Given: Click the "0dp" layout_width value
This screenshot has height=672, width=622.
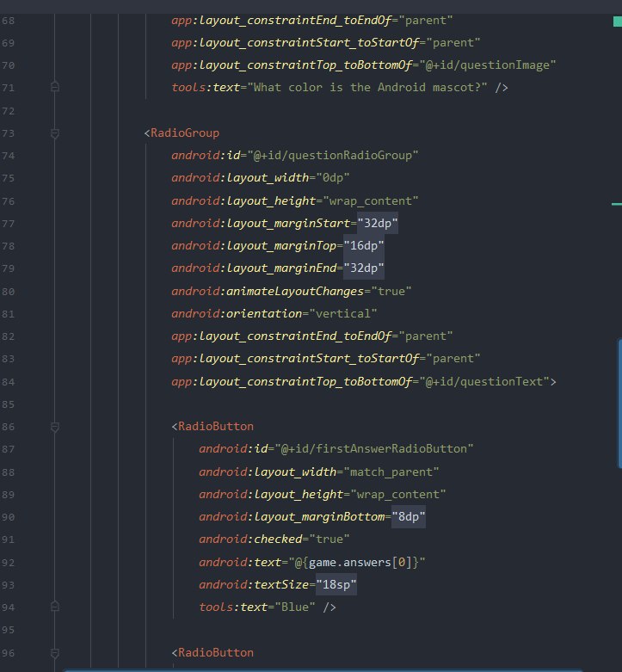Looking at the screenshot, I should (x=333, y=177).
